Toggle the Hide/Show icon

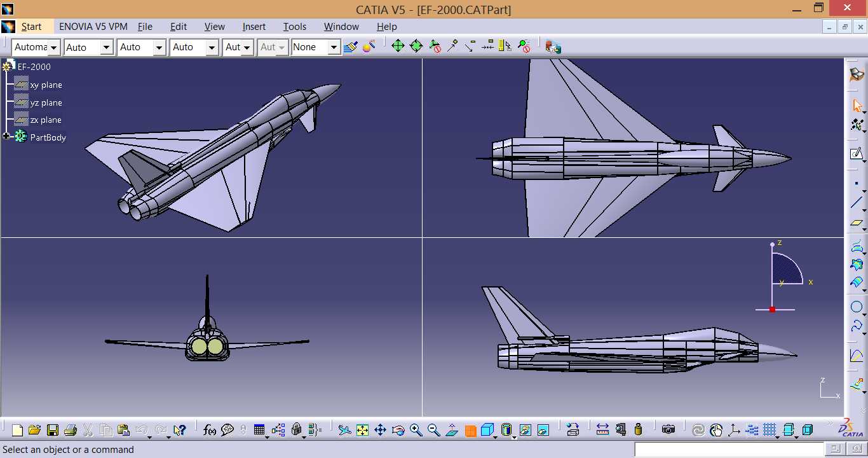click(526, 431)
